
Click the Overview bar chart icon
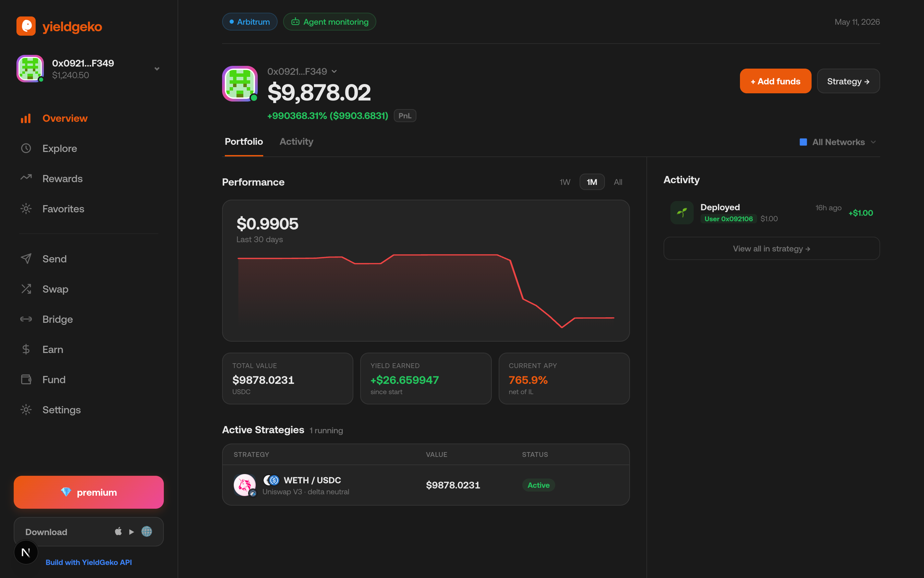coord(26,118)
